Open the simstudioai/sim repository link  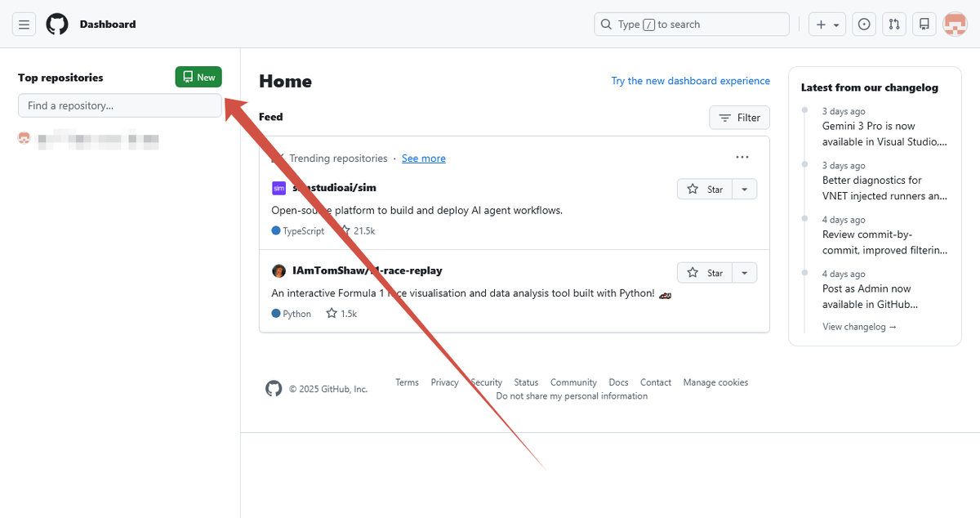334,188
